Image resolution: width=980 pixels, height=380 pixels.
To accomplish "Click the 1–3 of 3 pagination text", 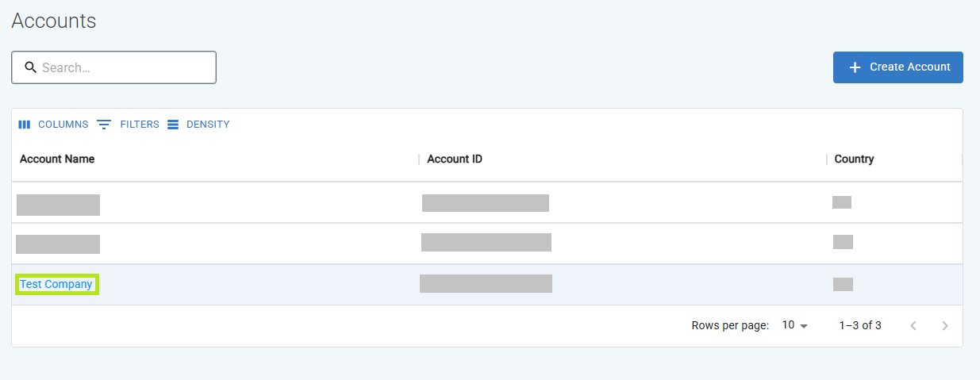I will [x=860, y=325].
